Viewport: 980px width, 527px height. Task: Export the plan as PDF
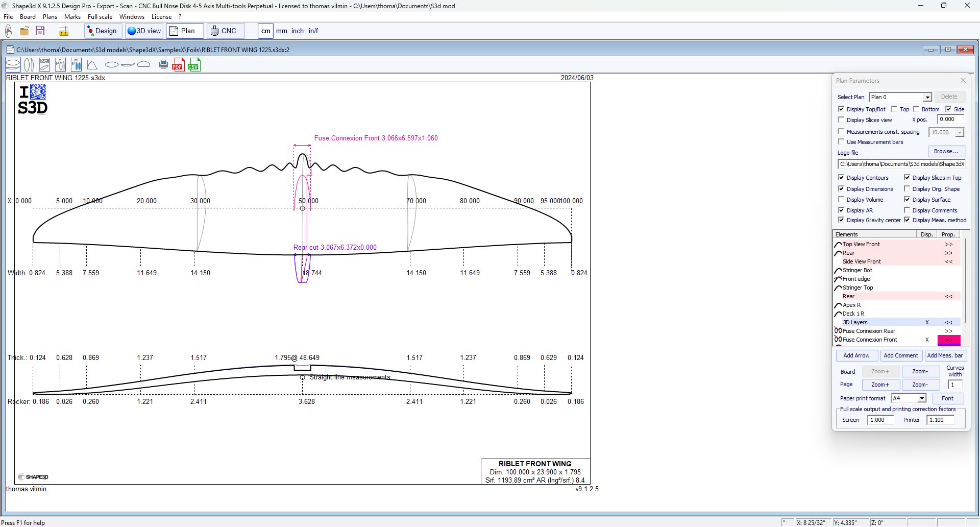178,64
